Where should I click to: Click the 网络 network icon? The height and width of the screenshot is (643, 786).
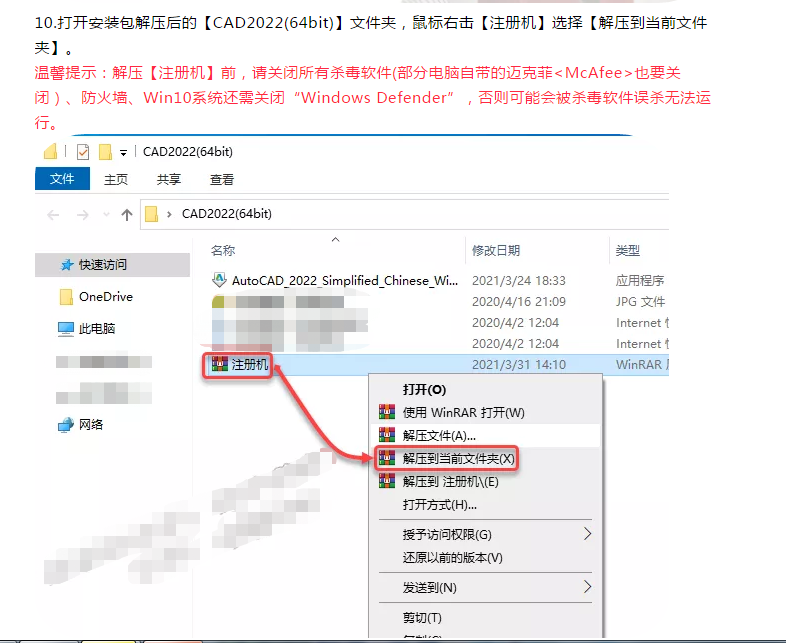[66, 425]
